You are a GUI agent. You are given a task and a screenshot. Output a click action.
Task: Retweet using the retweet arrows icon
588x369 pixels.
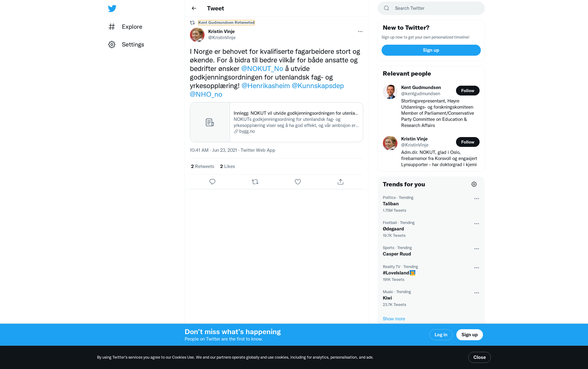(x=255, y=182)
